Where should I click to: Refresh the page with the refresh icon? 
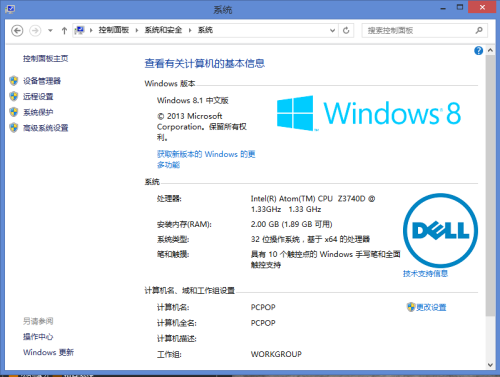click(x=346, y=31)
